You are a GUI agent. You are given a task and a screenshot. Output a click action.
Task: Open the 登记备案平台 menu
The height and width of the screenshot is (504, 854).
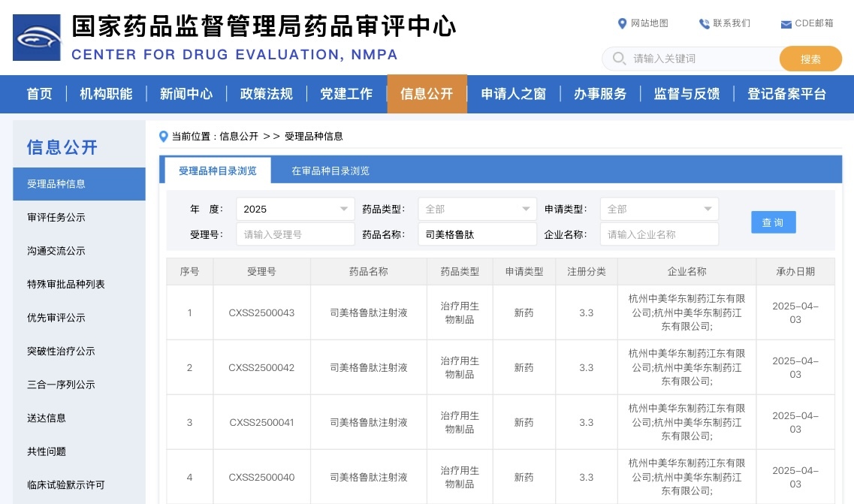786,94
